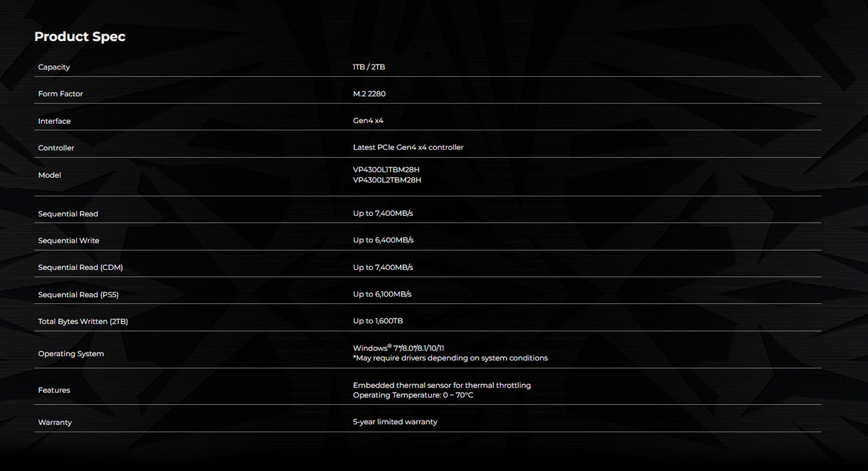Click the M.2 2280 value
868x471 pixels.
pos(369,94)
